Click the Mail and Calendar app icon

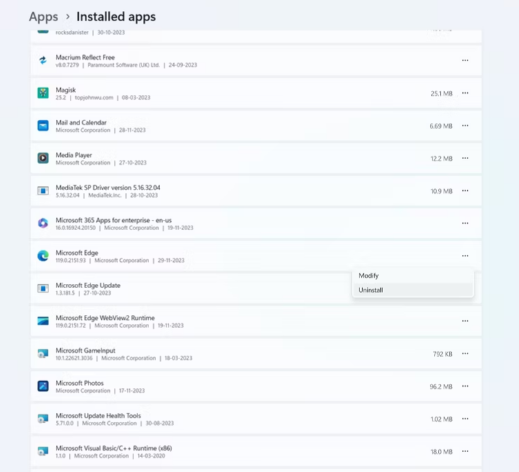click(x=43, y=125)
